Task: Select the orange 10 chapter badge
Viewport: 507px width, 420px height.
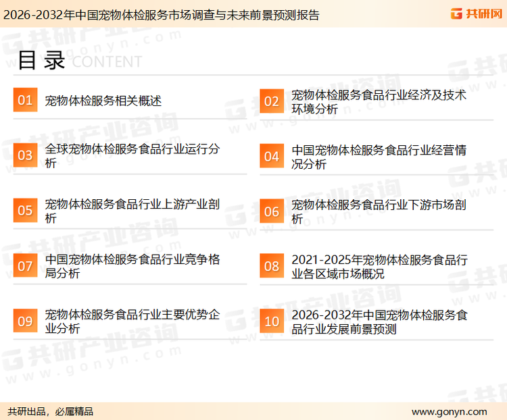Action: [x=272, y=321]
